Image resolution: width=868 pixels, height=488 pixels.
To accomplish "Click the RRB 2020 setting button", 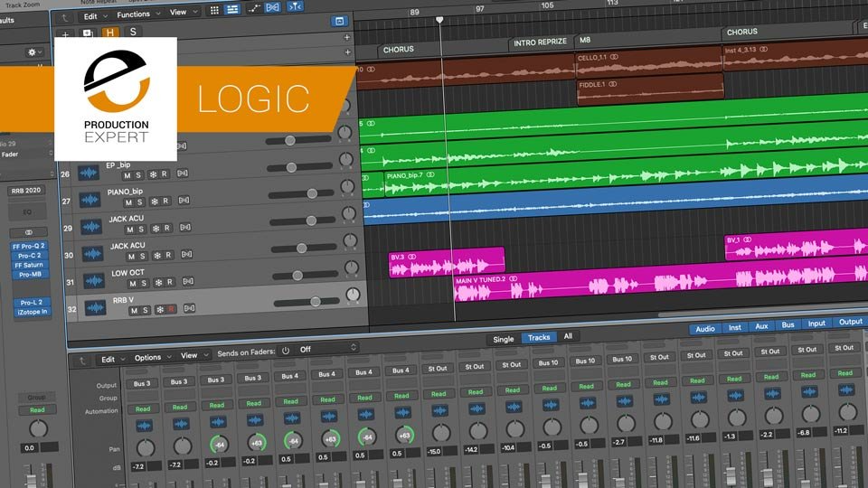I will (26, 191).
